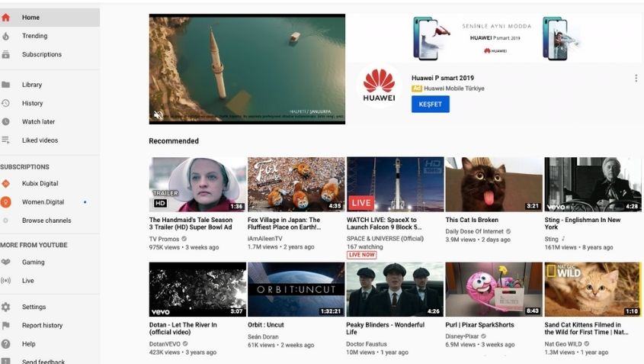Click the Settings gear icon
Image resolution: width=644 pixels, height=364 pixels.
[x=6, y=307]
